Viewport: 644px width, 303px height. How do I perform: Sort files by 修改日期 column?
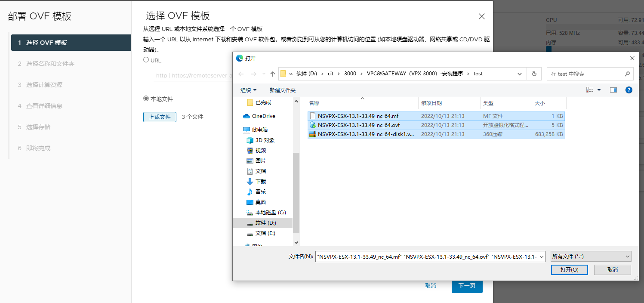point(431,103)
